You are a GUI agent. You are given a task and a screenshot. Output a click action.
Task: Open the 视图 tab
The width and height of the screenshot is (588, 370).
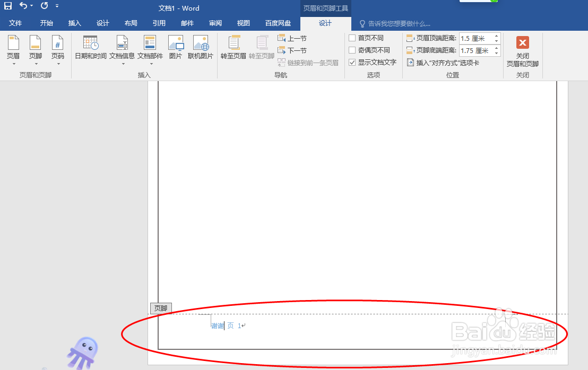[x=244, y=23]
